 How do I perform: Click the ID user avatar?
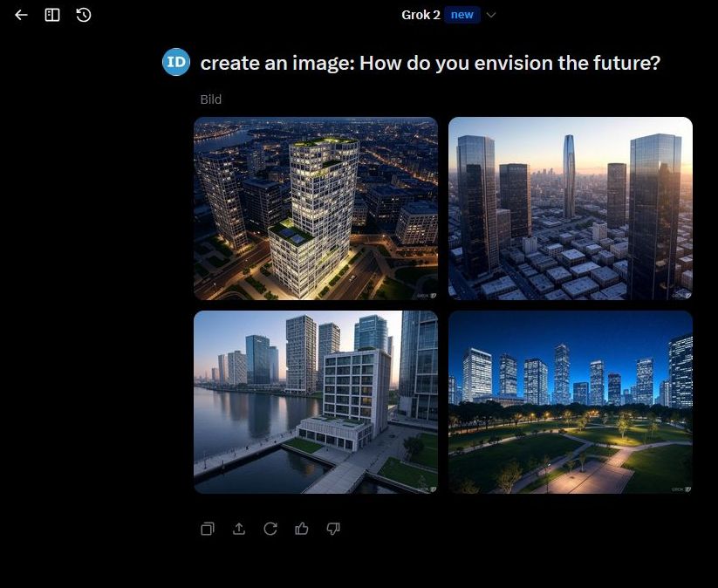pyautogui.click(x=176, y=62)
